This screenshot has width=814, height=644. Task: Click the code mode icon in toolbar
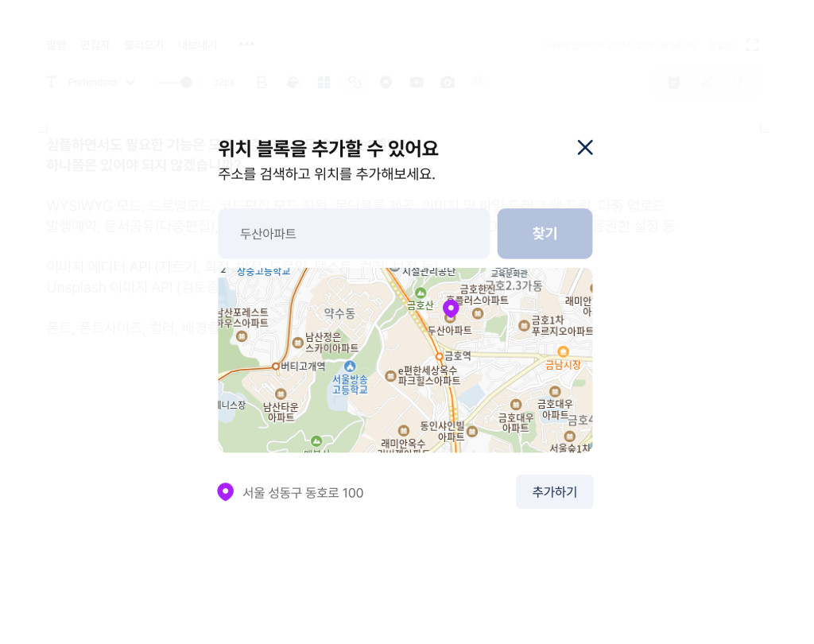tap(740, 82)
